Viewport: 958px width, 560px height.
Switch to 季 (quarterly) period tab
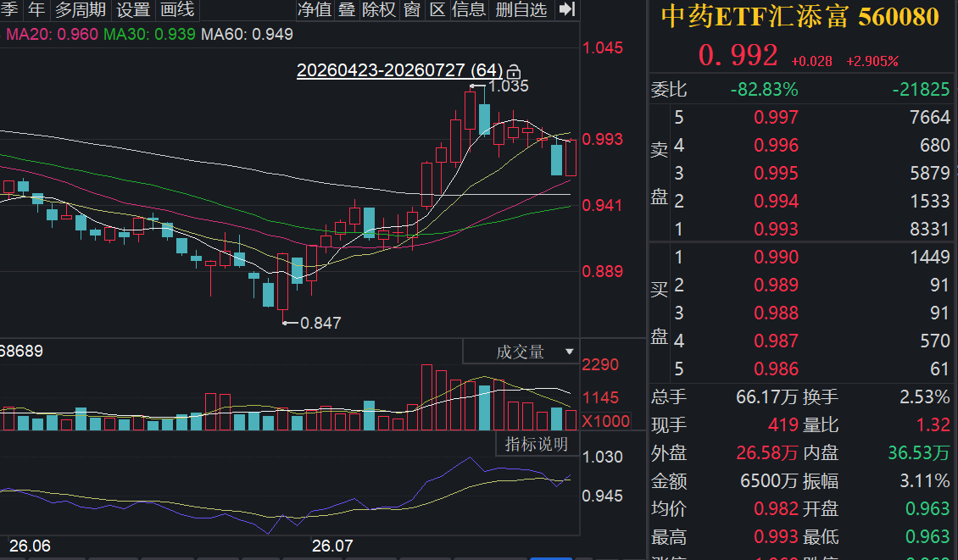click(x=10, y=9)
